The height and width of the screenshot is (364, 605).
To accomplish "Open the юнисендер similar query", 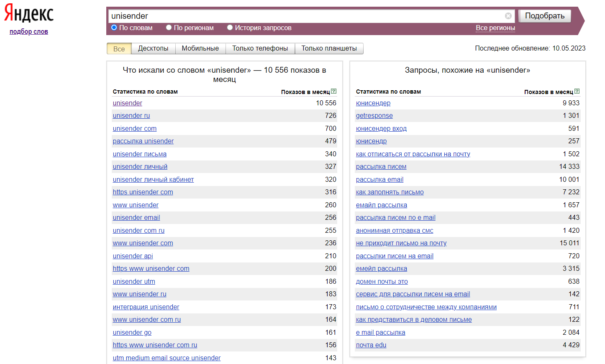I will click(373, 103).
